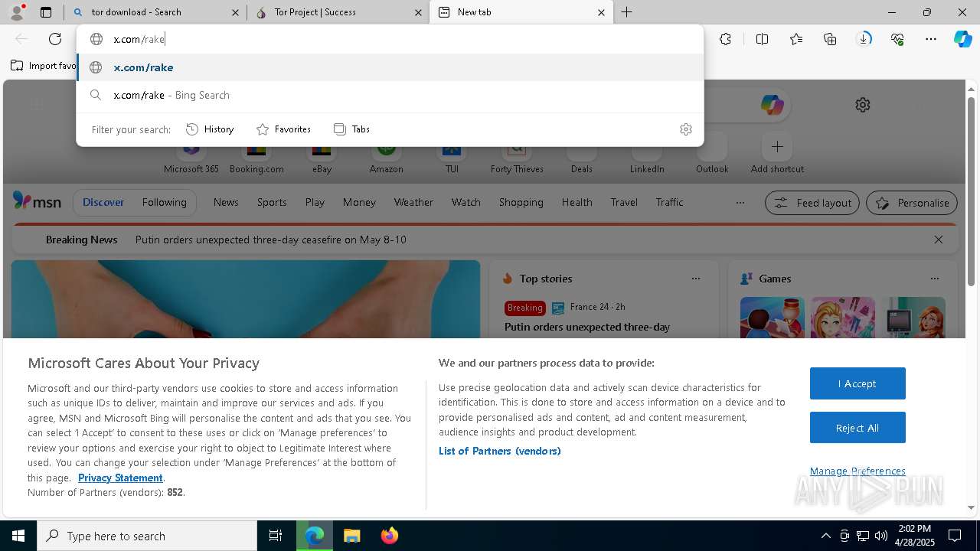
Task: Select the x.com/rake URL suggestion
Action: pos(390,67)
